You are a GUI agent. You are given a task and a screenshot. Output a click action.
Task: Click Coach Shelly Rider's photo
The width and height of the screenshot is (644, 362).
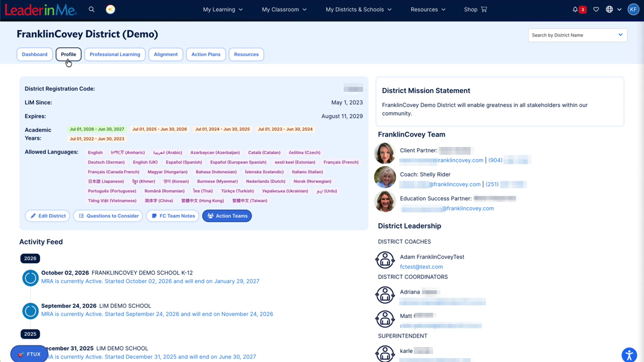point(385,178)
